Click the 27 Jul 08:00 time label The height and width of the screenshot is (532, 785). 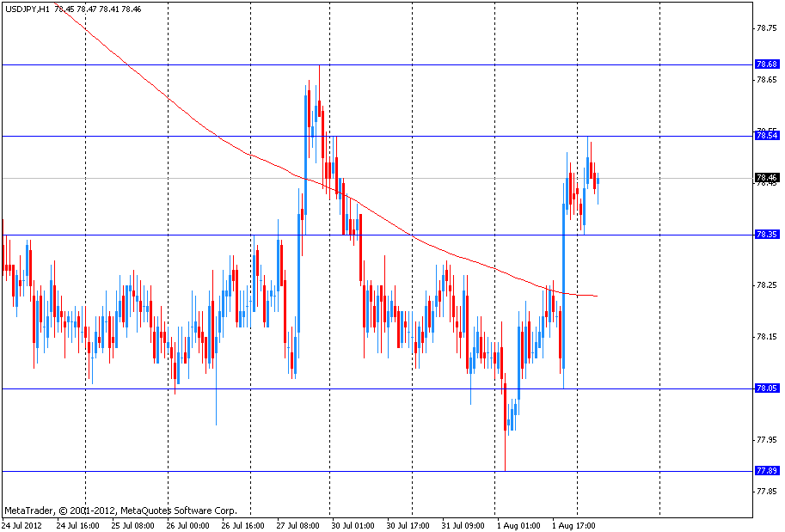[x=297, y=524]
